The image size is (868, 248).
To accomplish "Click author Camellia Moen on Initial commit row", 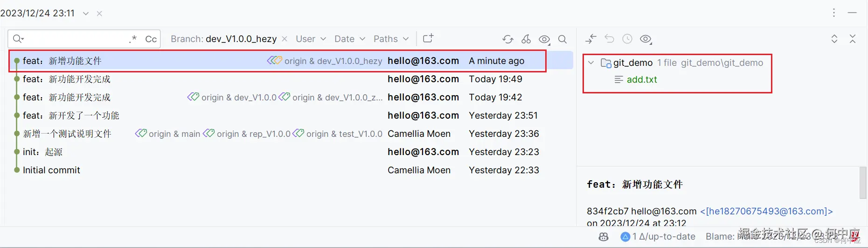I will [x=419, y=170].
